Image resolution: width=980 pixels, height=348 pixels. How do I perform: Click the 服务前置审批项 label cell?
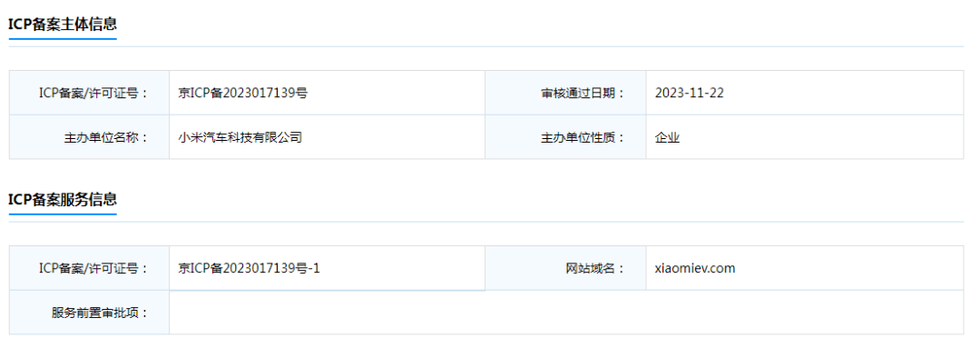pyautogui.click(x=89, y=313)
